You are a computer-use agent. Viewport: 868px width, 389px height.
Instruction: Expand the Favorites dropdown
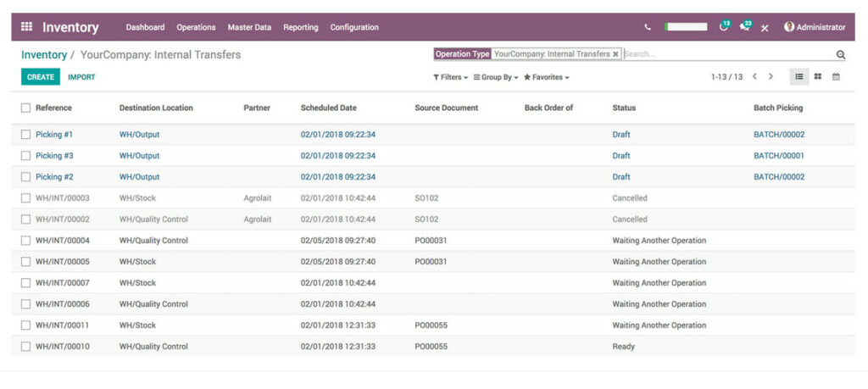coord(547,77)
